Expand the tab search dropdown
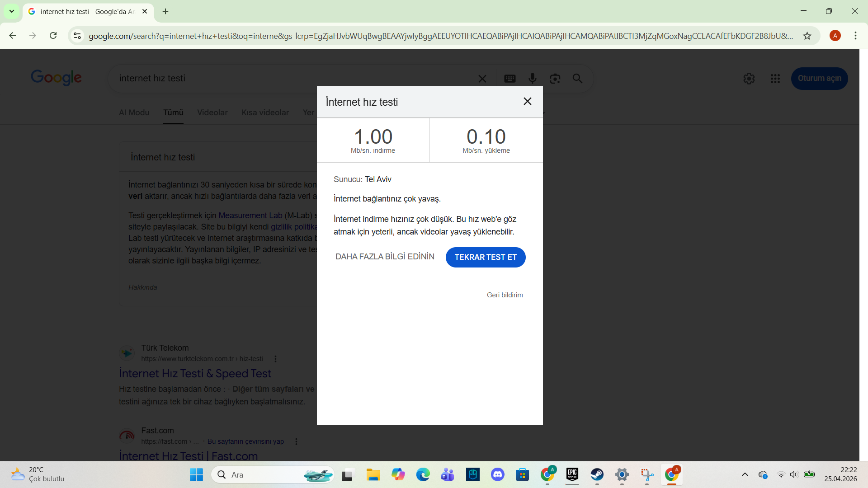The width and height of the screenshot is (868, 488). 12,11
